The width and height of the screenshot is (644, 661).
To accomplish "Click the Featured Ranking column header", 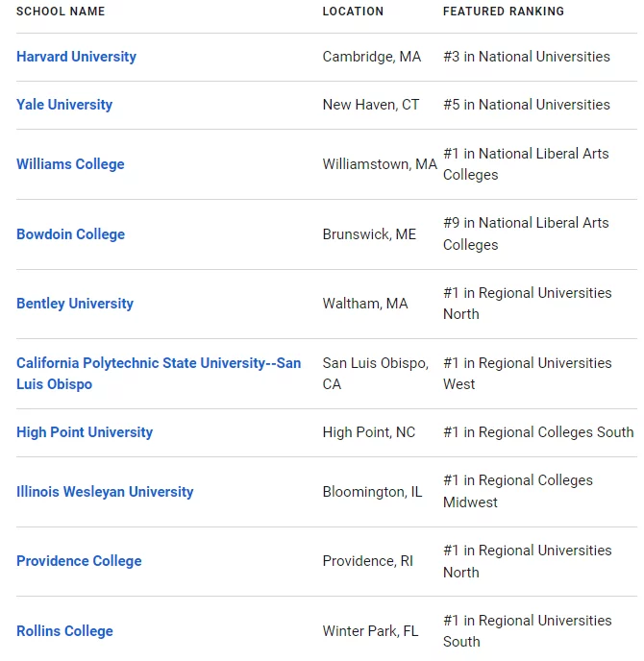I will coord(504,12).
